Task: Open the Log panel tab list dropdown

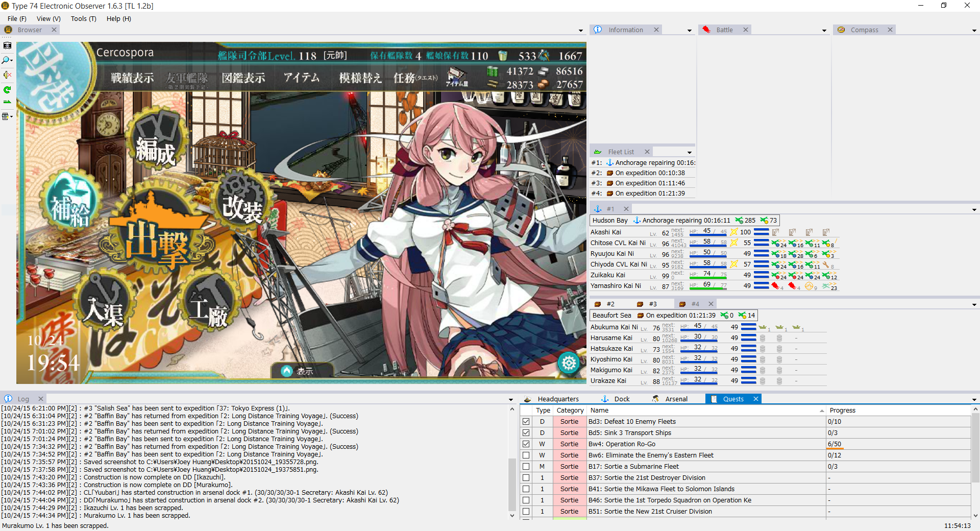Action: coord(511,400)
